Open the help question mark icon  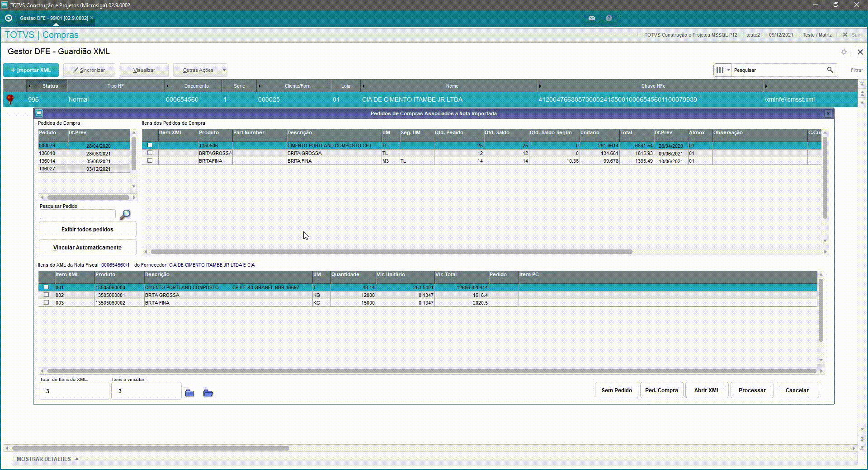tap(609, 18)
